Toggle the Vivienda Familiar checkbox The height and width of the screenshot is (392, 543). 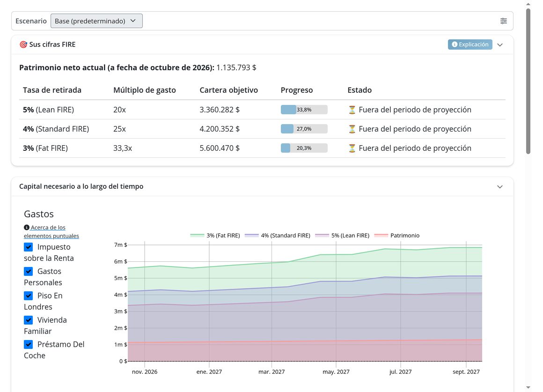(29, 319)
